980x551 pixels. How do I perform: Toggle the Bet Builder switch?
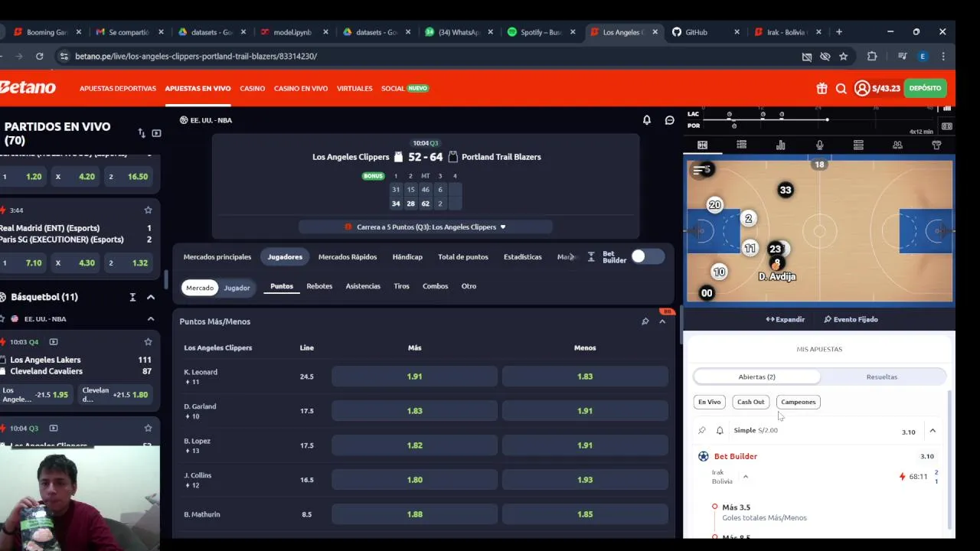pos(648,257)
